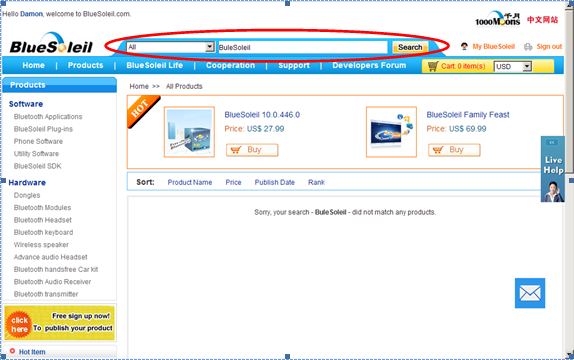Open BlueSoleil Family Feast title link
The width and height of the screenshot is (574, 360).
tap(468, 115)
